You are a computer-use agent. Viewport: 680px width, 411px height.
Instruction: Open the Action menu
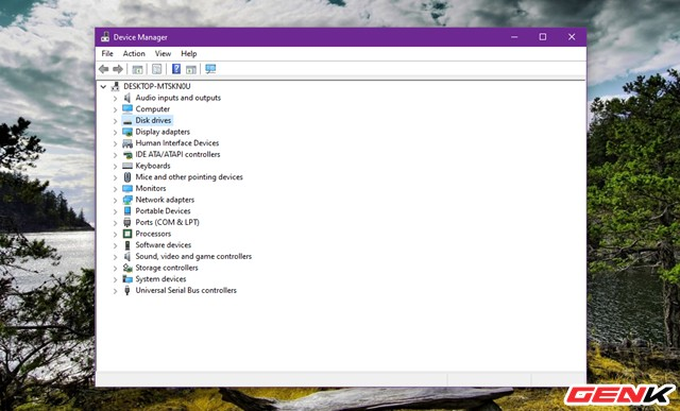pyautogui.click(x=134, y=54)
